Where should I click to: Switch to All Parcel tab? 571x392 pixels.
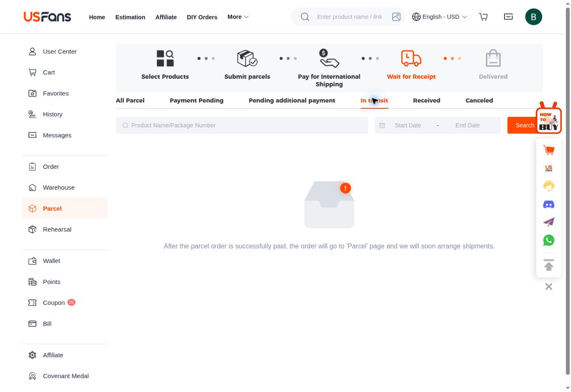(130, 100)
